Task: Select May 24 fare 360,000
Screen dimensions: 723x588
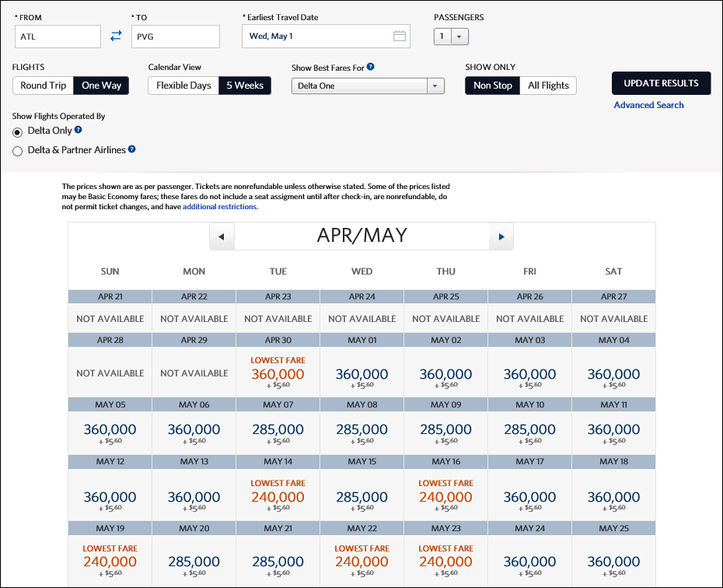Action: point(529,561)
